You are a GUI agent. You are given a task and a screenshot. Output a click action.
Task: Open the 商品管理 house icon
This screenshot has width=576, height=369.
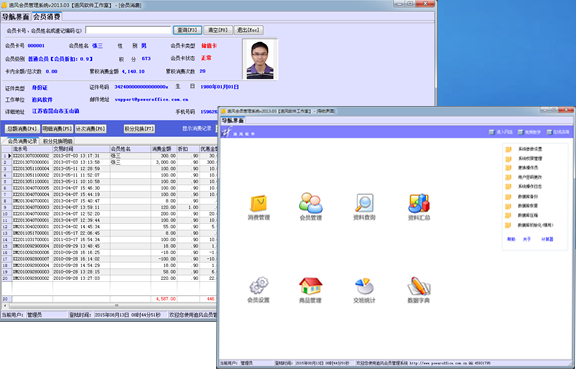pyautogui.click(x=311, y=286)
